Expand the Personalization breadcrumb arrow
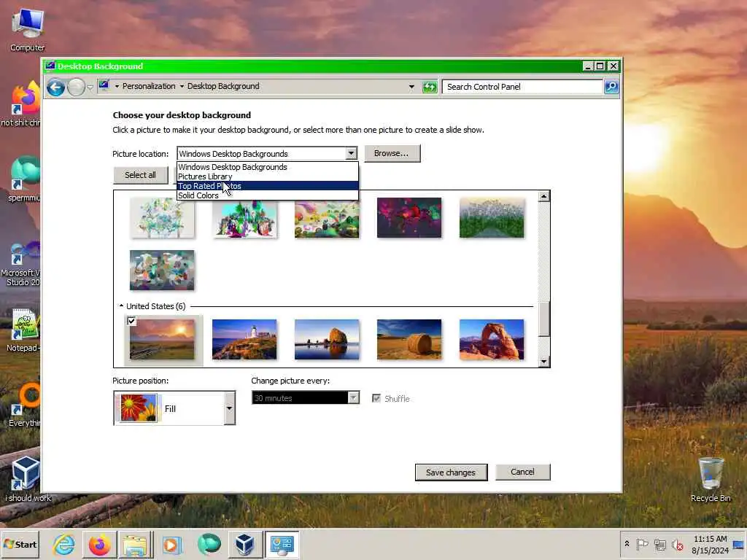This screenshot has width=747, height=560. click(x=182, y=86)
